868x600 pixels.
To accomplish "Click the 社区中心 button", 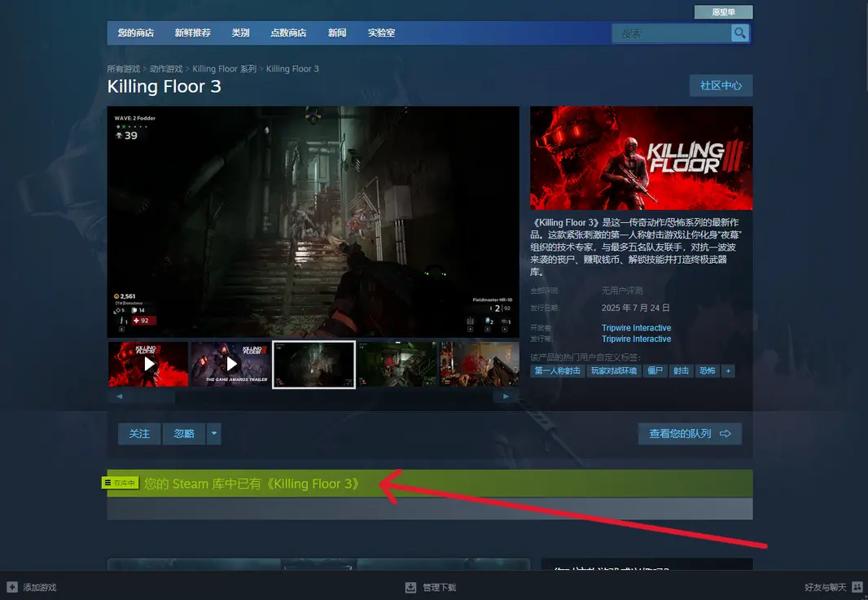I will tap(721, 85).
